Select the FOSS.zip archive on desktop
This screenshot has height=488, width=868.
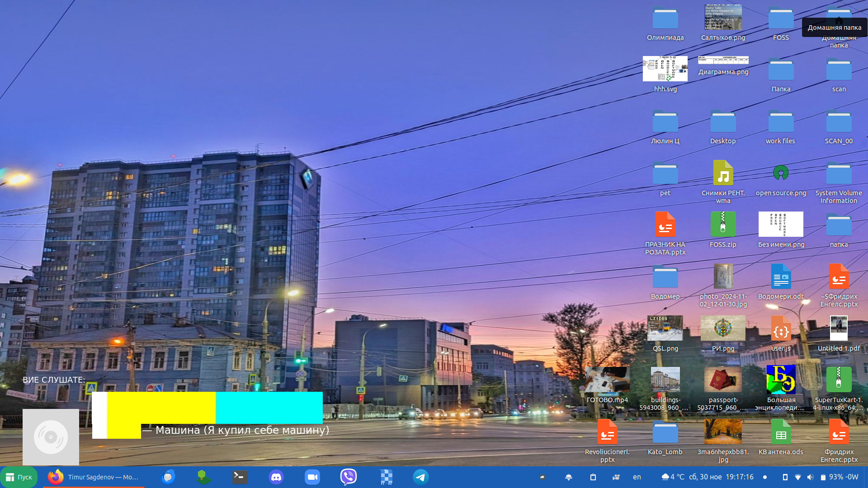click(x=723, y=225)
